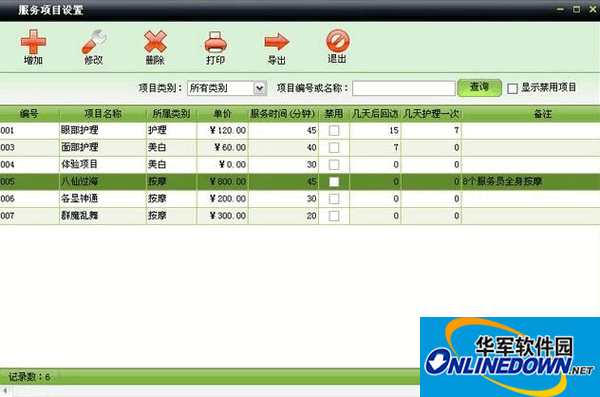Click the 几天护理一次 column header
This screenshot has height=397, width=600.
click(431, 114)
